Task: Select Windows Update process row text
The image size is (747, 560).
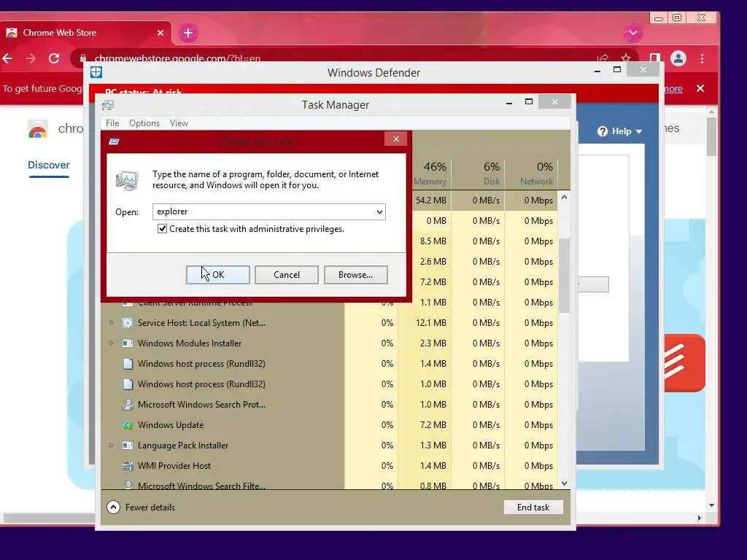Action: tap(171, 425)
